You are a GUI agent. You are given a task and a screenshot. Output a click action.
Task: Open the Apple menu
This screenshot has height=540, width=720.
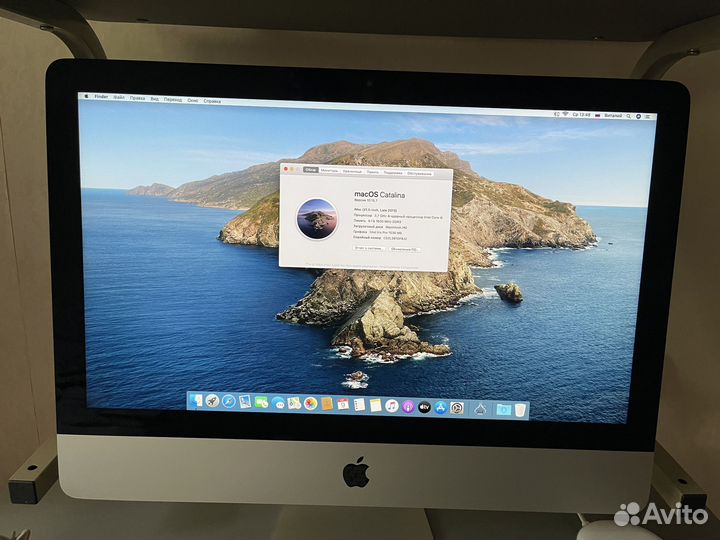85,96
